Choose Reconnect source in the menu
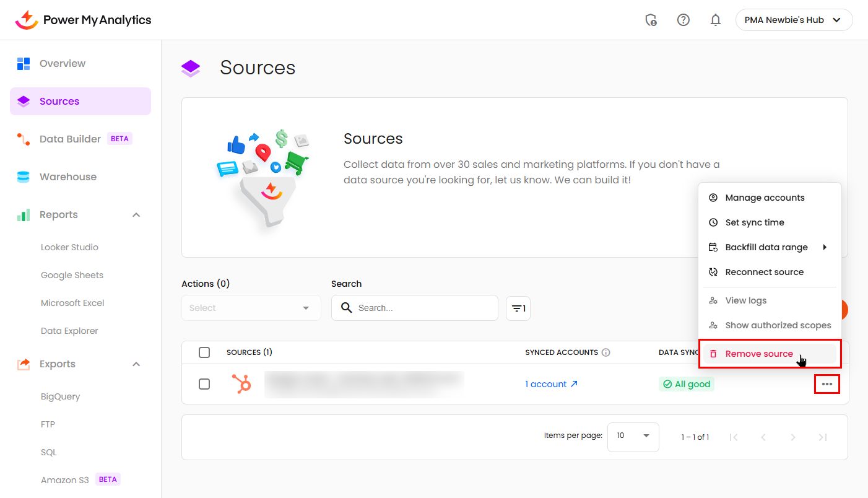Image resolution: width=868 pixels, height=498 pixels. pos(764,272)
